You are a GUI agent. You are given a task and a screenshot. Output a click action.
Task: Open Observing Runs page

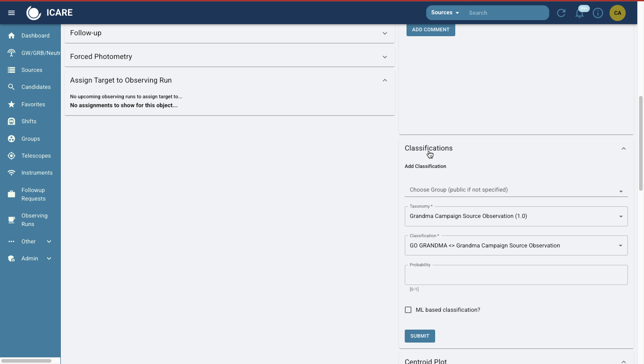coord(34,220)
